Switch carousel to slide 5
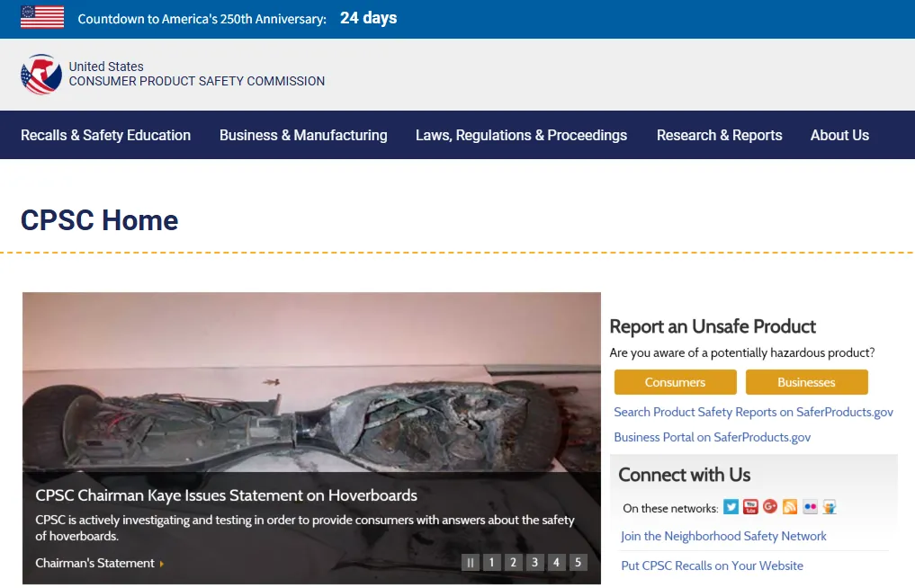 pyautogui.click(x=578, y=562)
